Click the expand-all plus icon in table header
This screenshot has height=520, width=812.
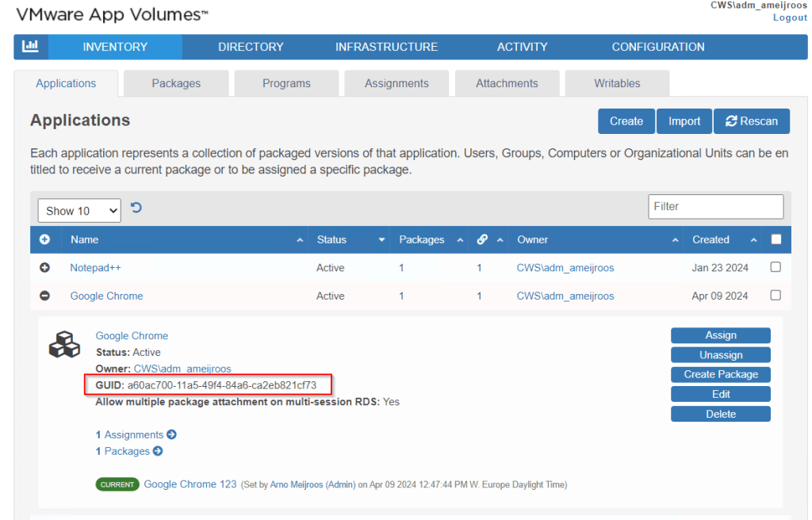coord(44,239)
